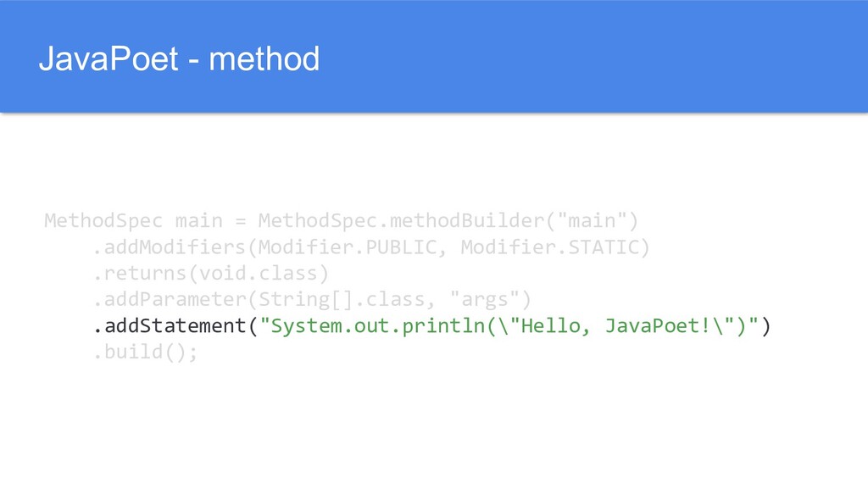Screen dimensions: 868x488
Task: Click the closing parenthesis after the green string
Action: pos(766,326)
